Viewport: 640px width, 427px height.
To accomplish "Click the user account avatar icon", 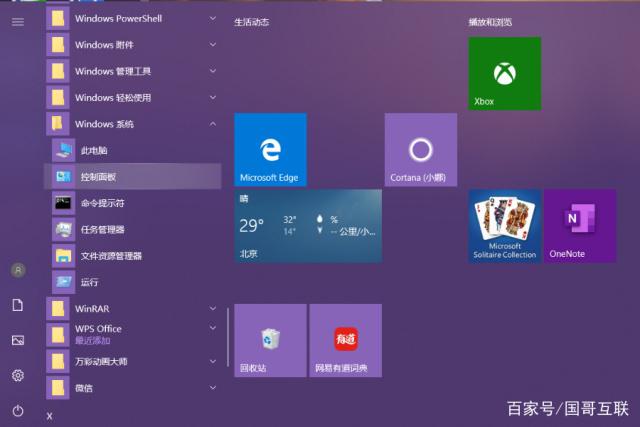I will 18,270.
